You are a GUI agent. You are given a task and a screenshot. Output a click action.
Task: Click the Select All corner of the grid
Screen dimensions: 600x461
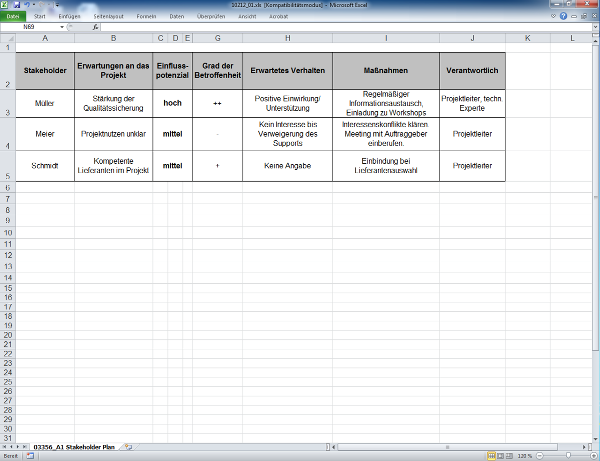tap(6, 38)
